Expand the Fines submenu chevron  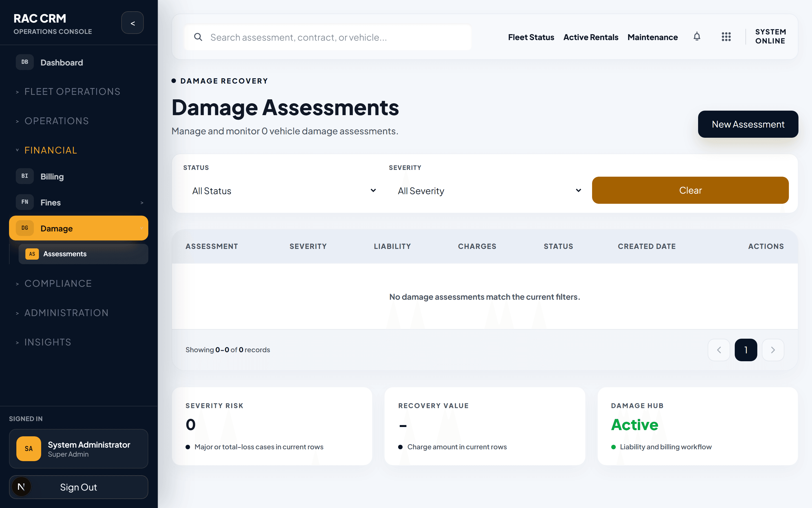[142, 203]
